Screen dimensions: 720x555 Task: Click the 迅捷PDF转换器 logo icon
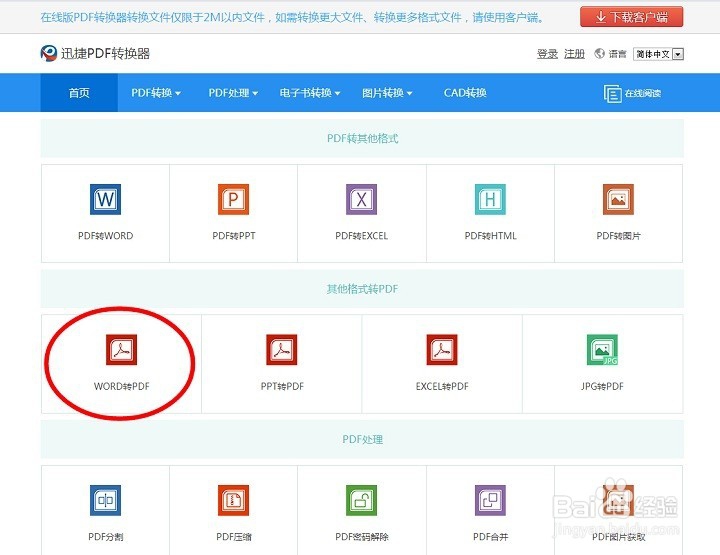click(x=48, y=53)
